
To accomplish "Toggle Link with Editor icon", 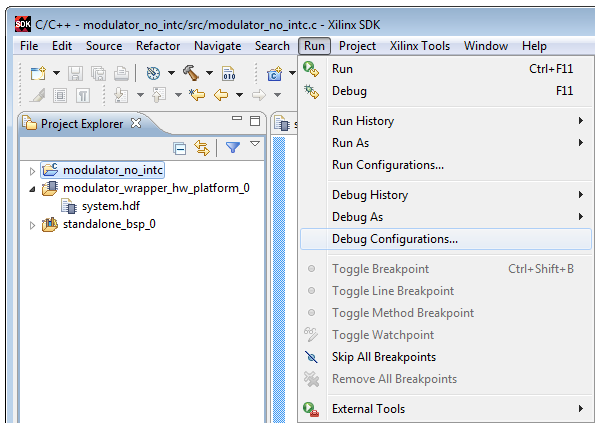I will click(x=202, y=148).
